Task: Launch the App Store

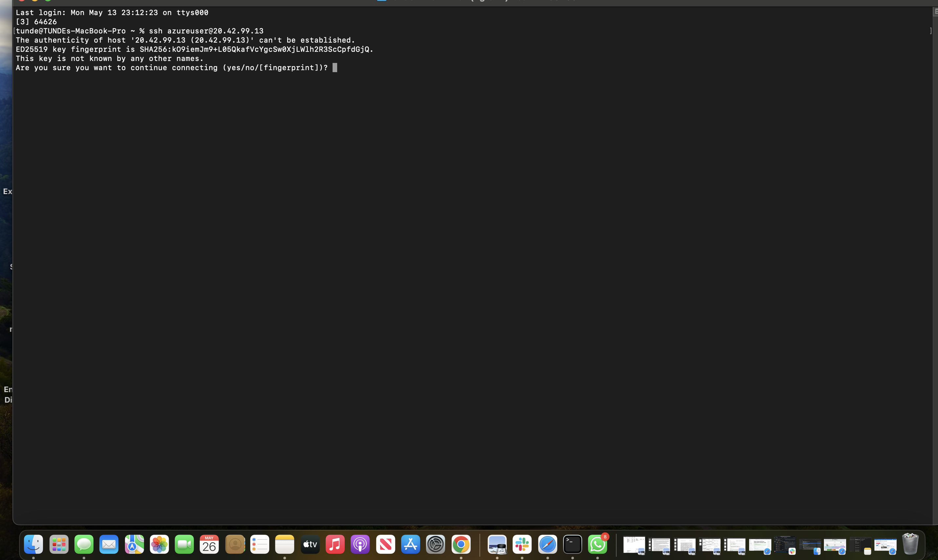Action: pyautogui.click(x=410, y=544)
